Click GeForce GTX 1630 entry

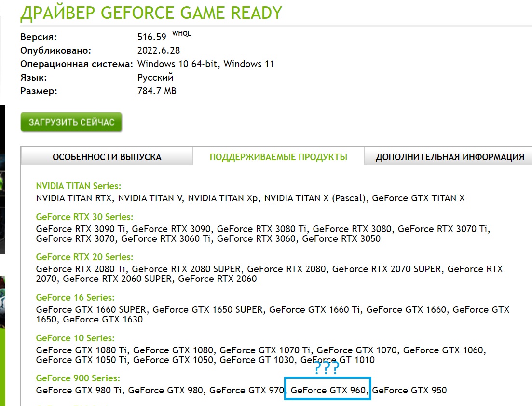pos(103,320)
